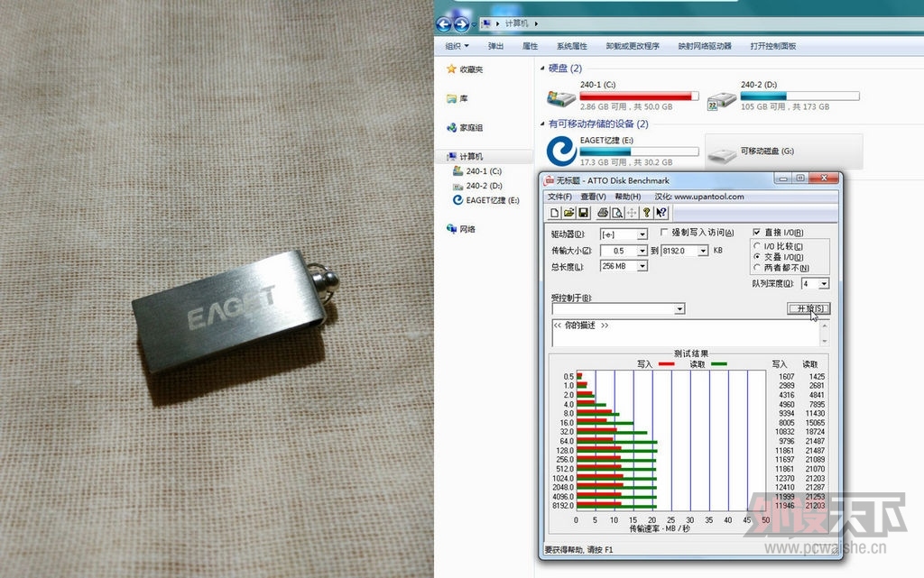Click the EAGET (E:) drive capacity bar
The height and width of the screenshot is (578, 924).
[640, 151]
